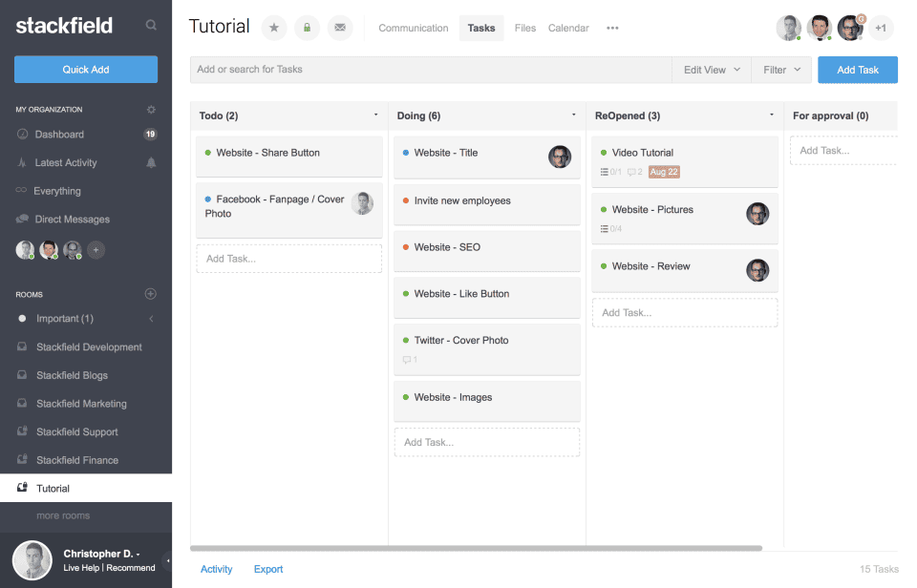The image size is (917, 588).
Task: Click the search magnifier icon beside stackfield logo
Action: [x=151, y=25]
